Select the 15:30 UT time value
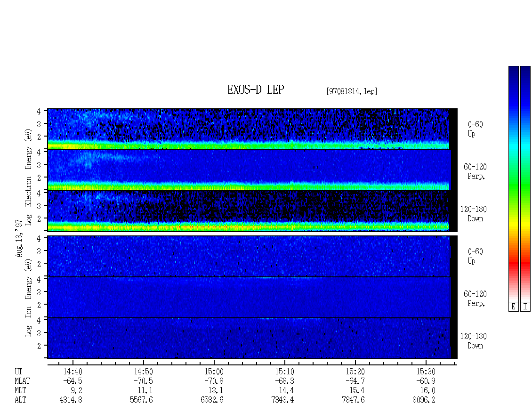The height and width of the screenshot is (412, 532). 426,372
